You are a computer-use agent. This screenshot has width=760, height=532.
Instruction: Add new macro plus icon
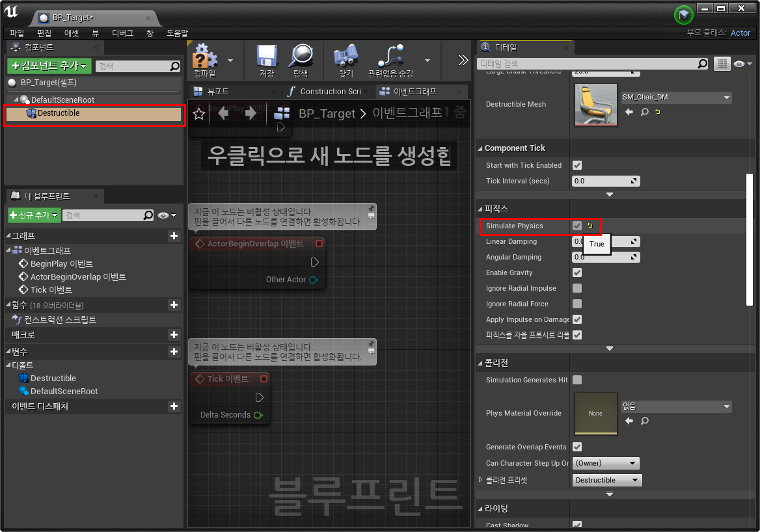point(174,335)
